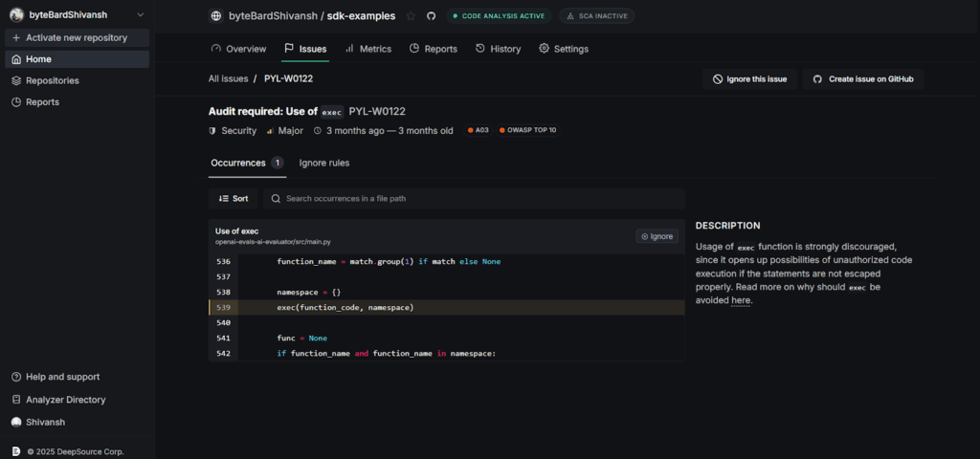This screenshot has height=459, width=980.
Task: Click the sidebar Reports pie icon
Action: [x=16, y=101]
